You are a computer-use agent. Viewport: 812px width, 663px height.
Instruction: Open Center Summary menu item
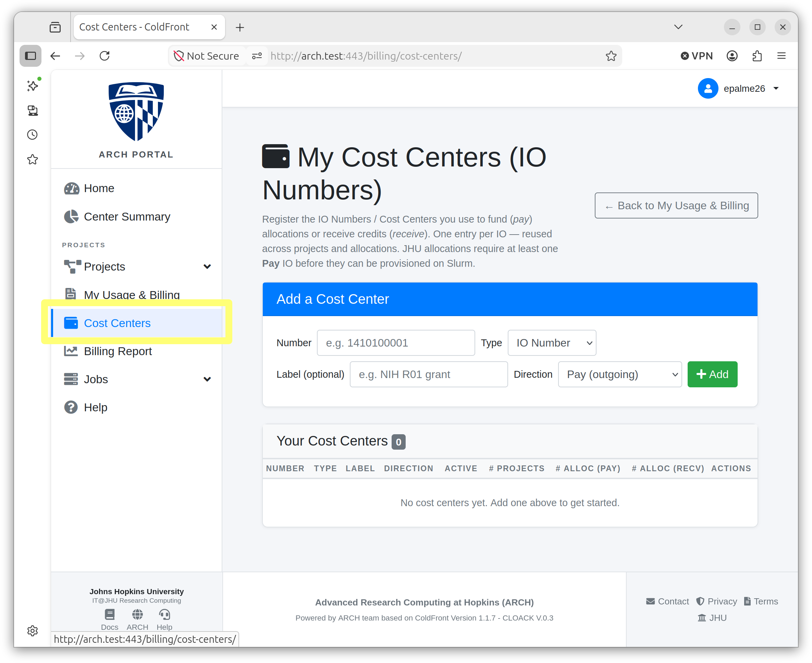click(x=137, y=216)
